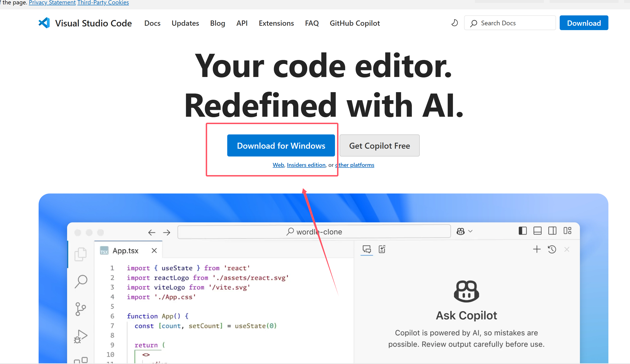Open the other platforms link
Image resolution: width=630 pixels, height=364 pixels.
[355, 165]
